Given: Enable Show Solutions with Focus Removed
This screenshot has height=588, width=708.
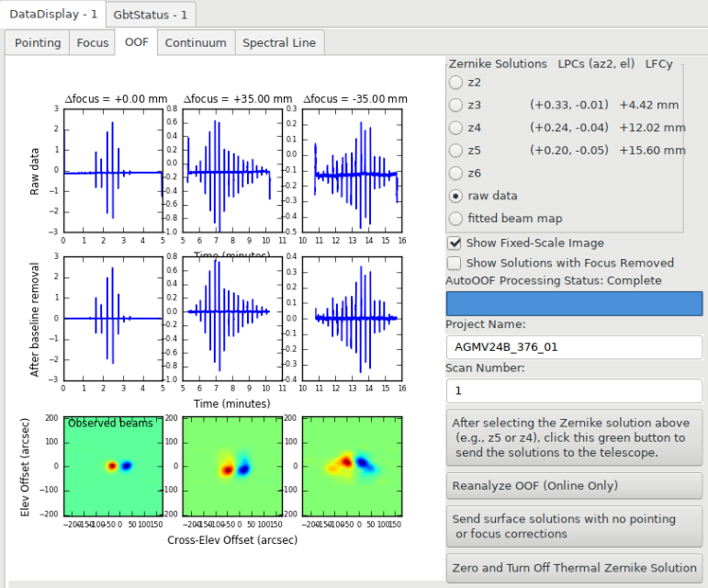Looking at the screenshot, I should coord(455,263).
